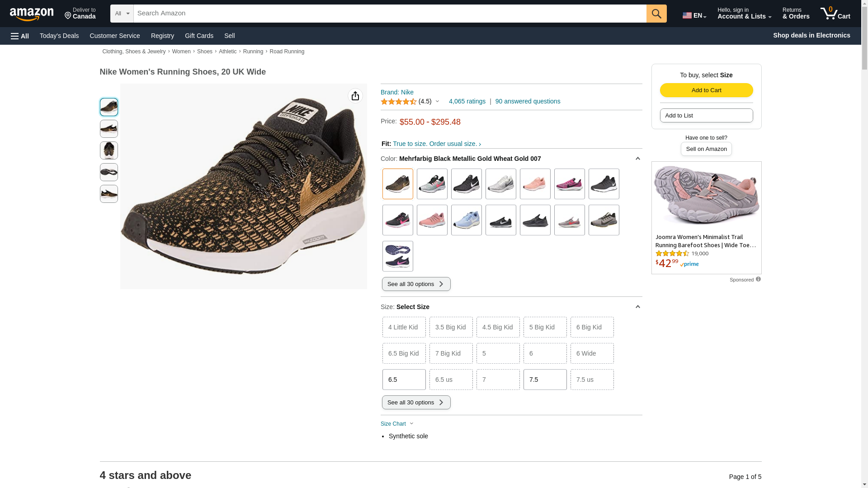Select size 6.5 option
Screen dimensions: 868x488
[x=404, y=380]
